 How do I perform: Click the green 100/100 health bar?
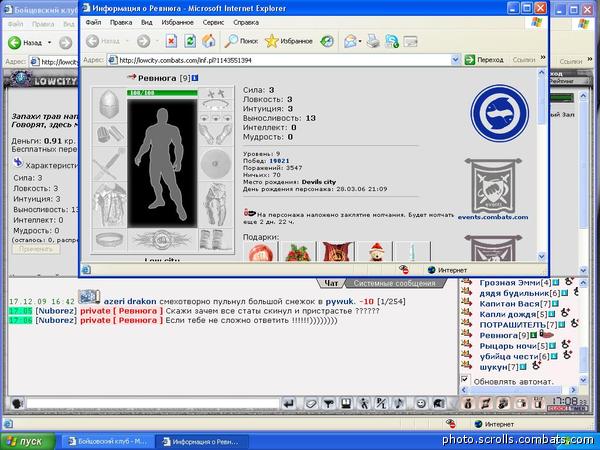tap(162, 93)
